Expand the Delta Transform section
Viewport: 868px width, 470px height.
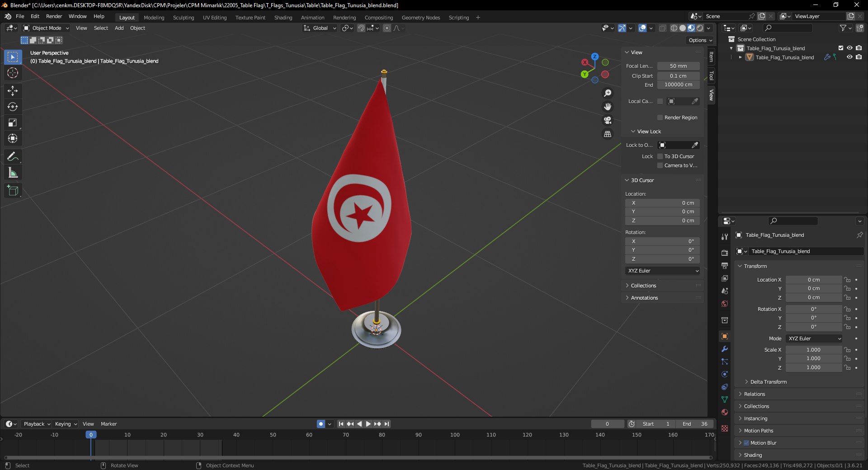(x=768, y=382)
